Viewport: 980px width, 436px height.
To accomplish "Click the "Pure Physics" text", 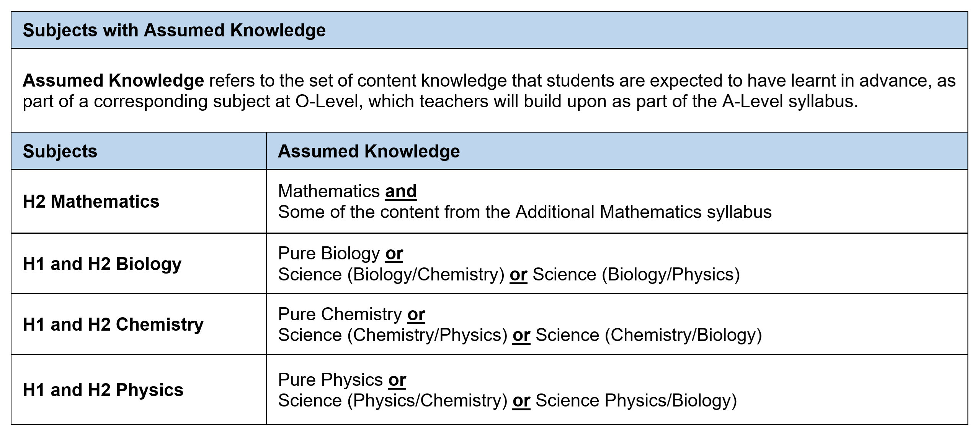I will 330,380.
